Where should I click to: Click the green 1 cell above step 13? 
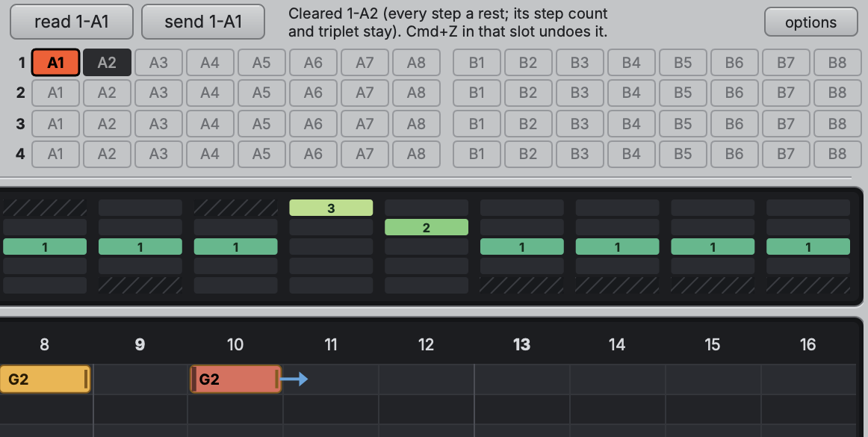522,247
